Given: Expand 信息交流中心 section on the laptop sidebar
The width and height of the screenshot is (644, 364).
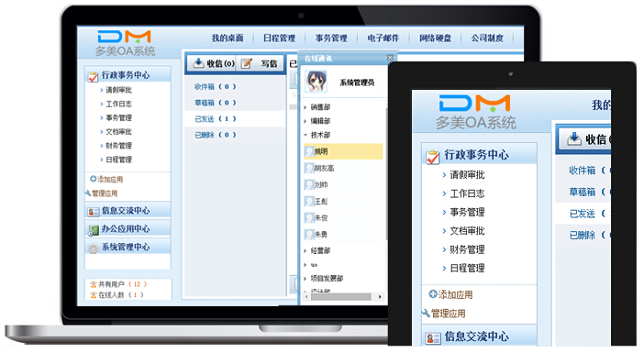Looking at the screenshot, I should click(x=128, y=211).
